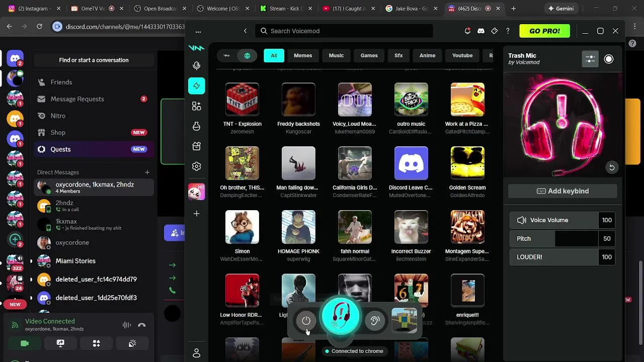
Task: Open the 2hndz direct message
Action: pos(94,206)
